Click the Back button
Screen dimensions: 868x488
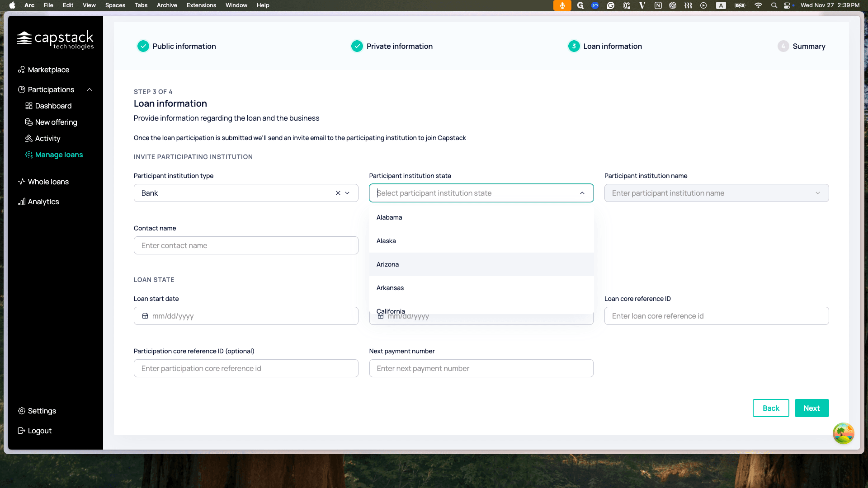click(x=771, y=408)
